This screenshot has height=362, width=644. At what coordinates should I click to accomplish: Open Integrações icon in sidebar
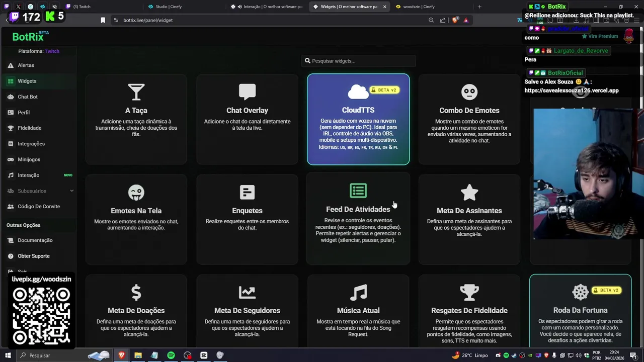[x=11, y=144]
